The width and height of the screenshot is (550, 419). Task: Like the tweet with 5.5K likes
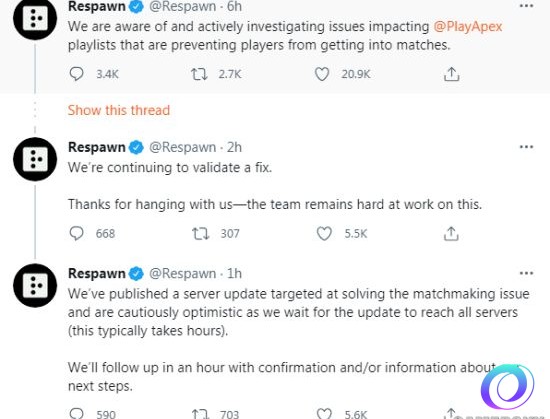(324, 234)
